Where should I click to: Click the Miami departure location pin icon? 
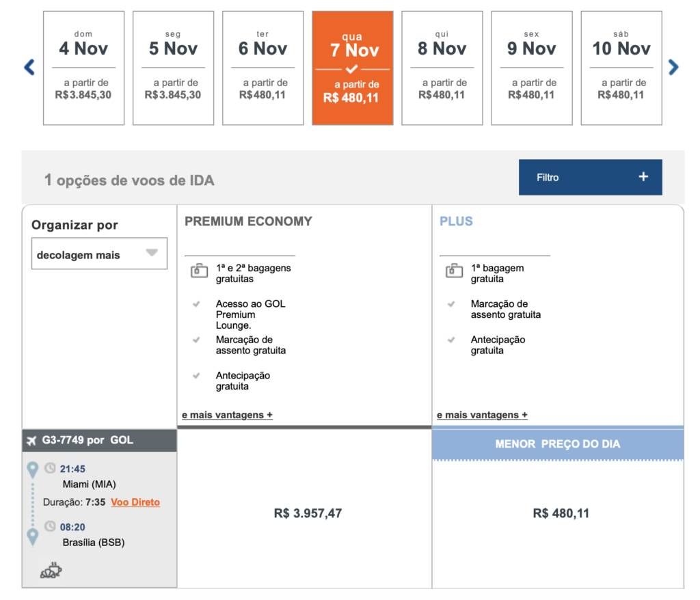point(33,469)
